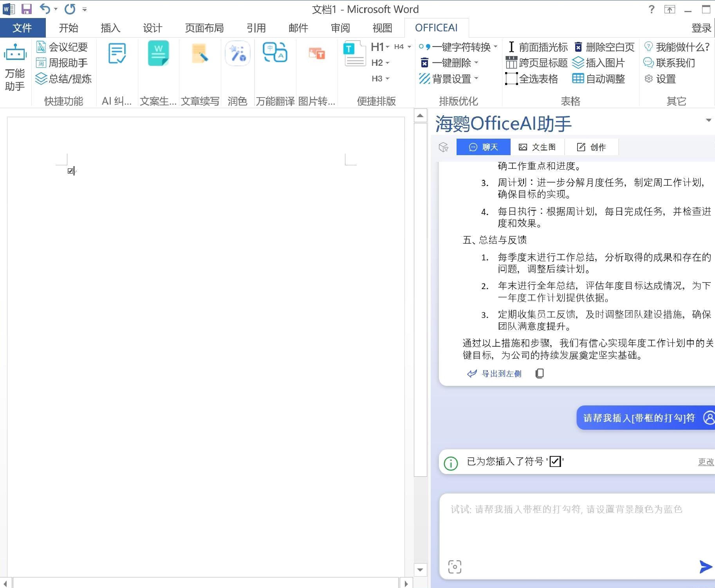Click 导出到左侧 link
This screenshot has width=715, height=588.
tap(494, 374)
